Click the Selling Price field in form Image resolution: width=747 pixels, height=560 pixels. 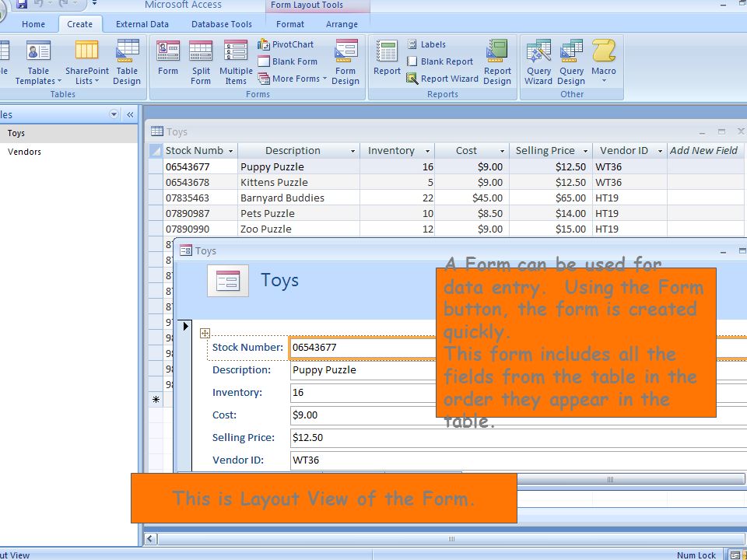click(518, 438)
